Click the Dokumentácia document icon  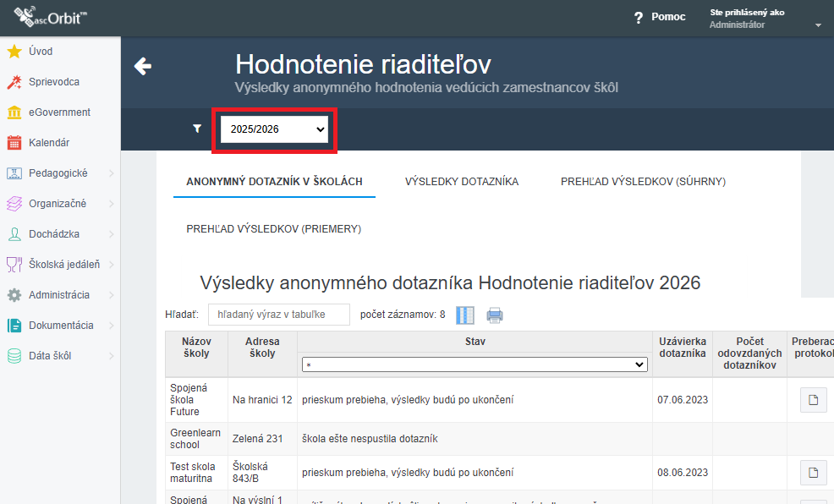click(x=14, y=326)
